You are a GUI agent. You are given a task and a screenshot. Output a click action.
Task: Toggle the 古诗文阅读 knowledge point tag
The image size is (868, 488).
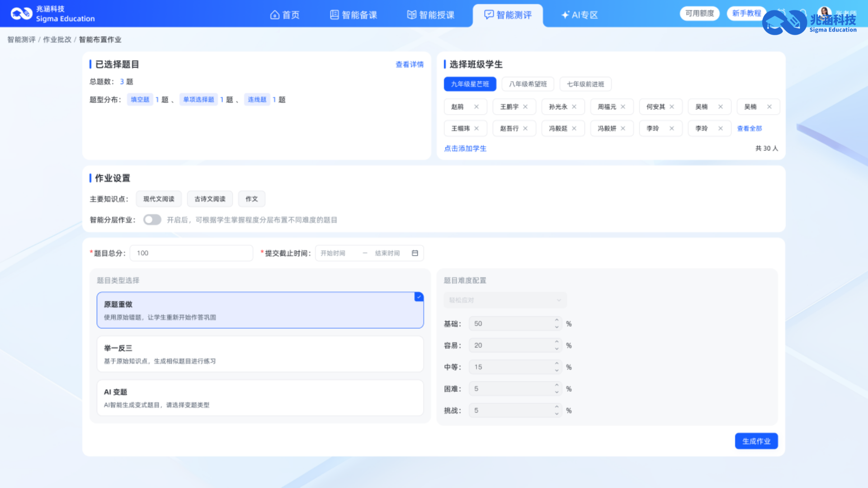click(x=210, y=199)
